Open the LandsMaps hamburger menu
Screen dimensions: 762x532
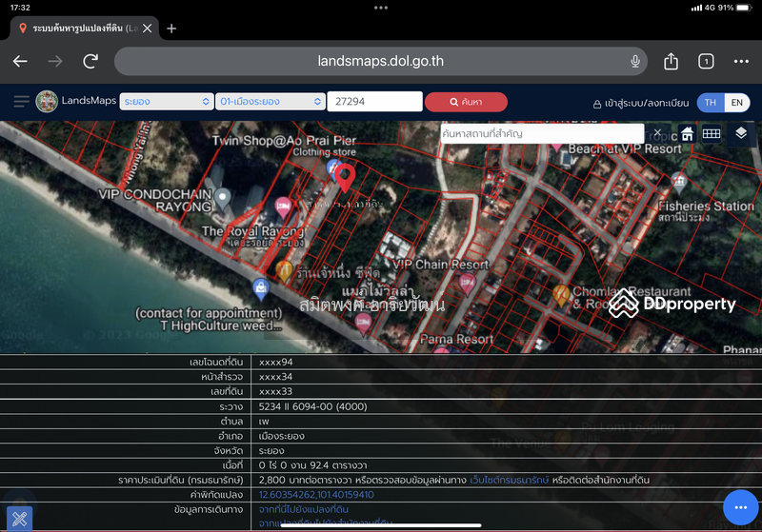pos(21,102)
